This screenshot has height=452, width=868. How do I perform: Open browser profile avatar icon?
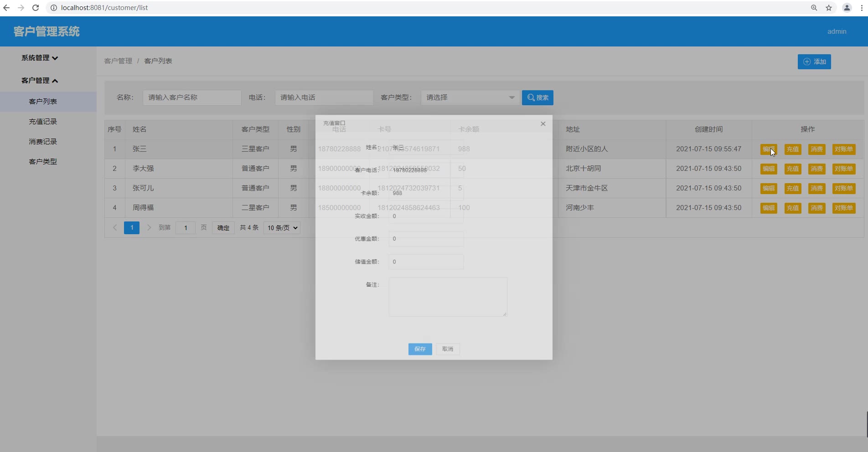[x=847, y=8]
